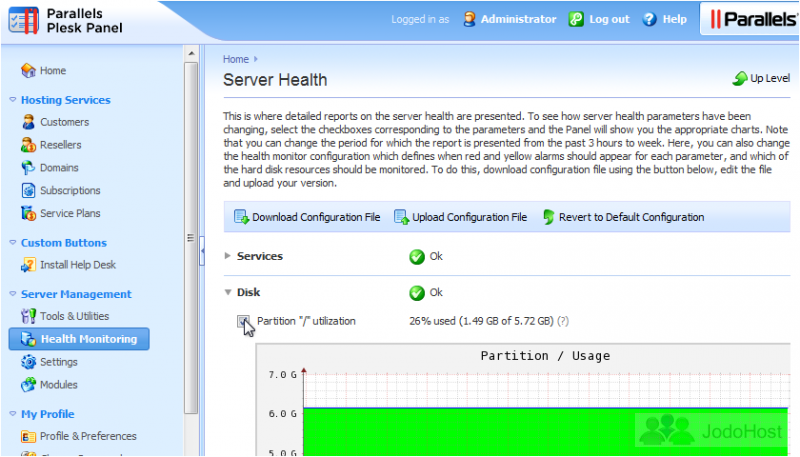Click the Up Level green arrow icon
Screen dimensions: 800x457
coord(740,79)
